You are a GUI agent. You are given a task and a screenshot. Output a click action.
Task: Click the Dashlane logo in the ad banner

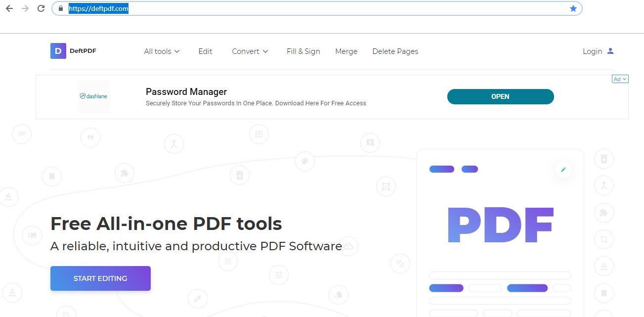point(93,96)
